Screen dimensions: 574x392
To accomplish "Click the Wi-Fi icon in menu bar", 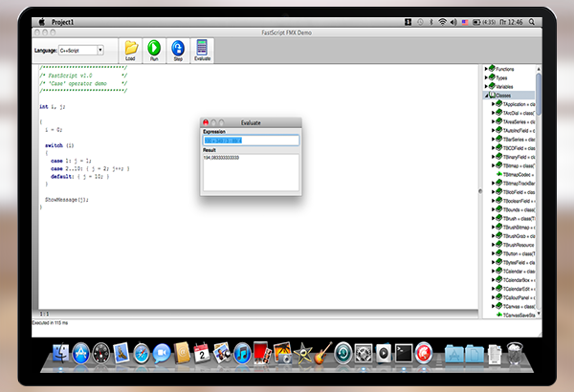I will point(442,20).
